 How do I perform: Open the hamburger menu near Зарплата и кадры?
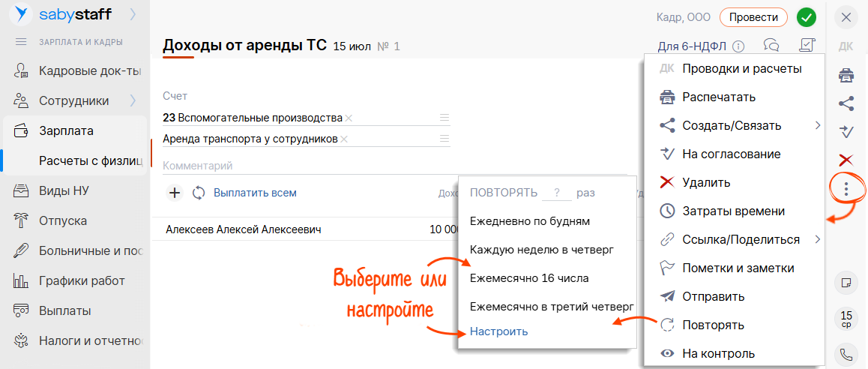pyautogui.click(x=21, y=41)
